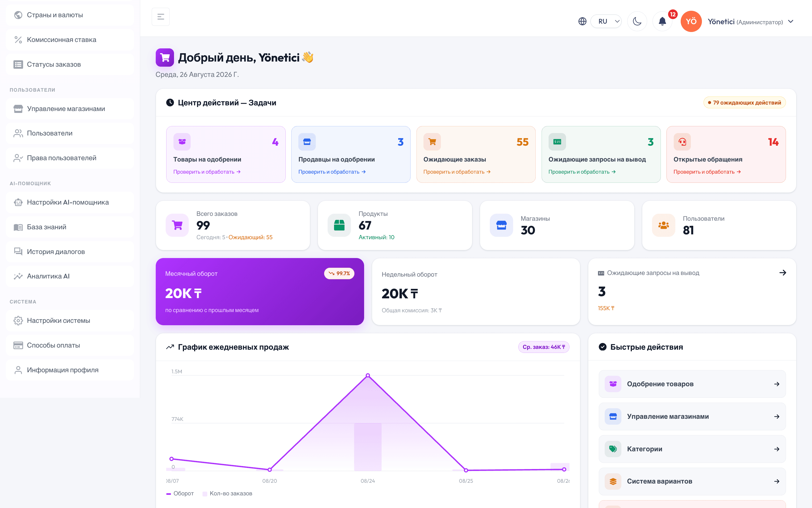Click the База знаний book icon
812x508 pixels.
18,227
